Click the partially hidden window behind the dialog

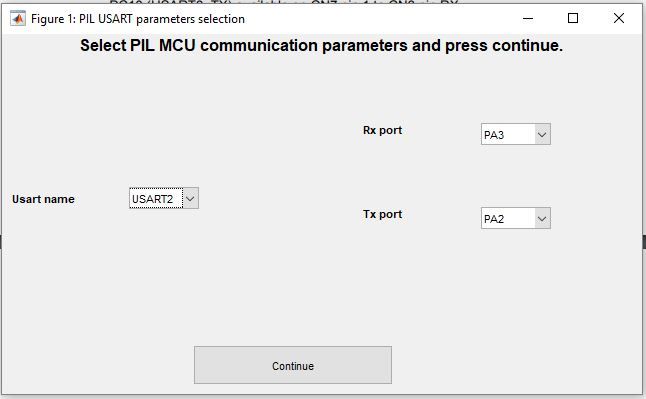coord(284,2)
